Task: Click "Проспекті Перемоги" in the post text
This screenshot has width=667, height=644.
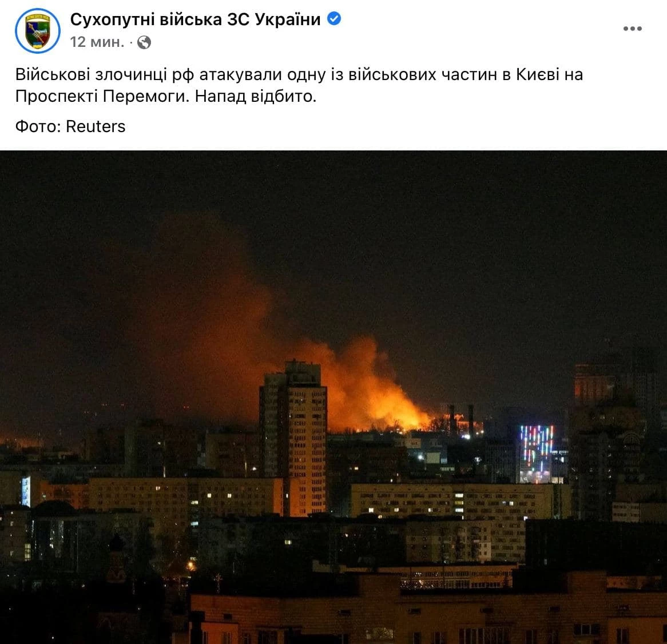Action: 102,96
